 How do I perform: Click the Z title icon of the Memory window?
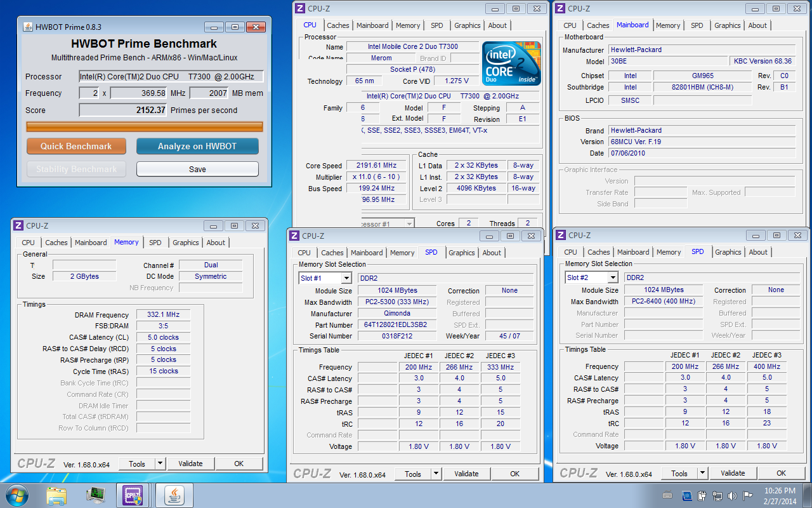click(18, 225)
